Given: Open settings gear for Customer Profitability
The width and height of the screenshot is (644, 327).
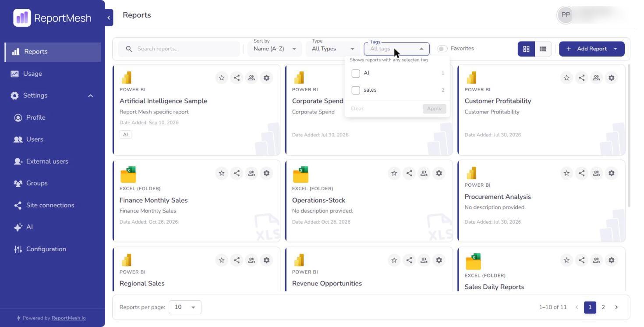Looking at the screenshot, I should pos(612,78).
